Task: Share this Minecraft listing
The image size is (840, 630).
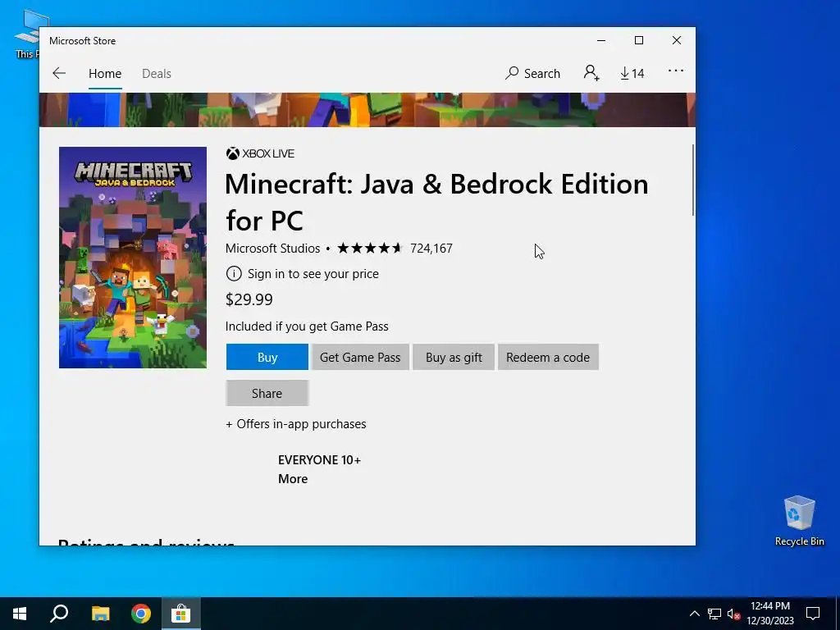Action: [x=267, y=393]
